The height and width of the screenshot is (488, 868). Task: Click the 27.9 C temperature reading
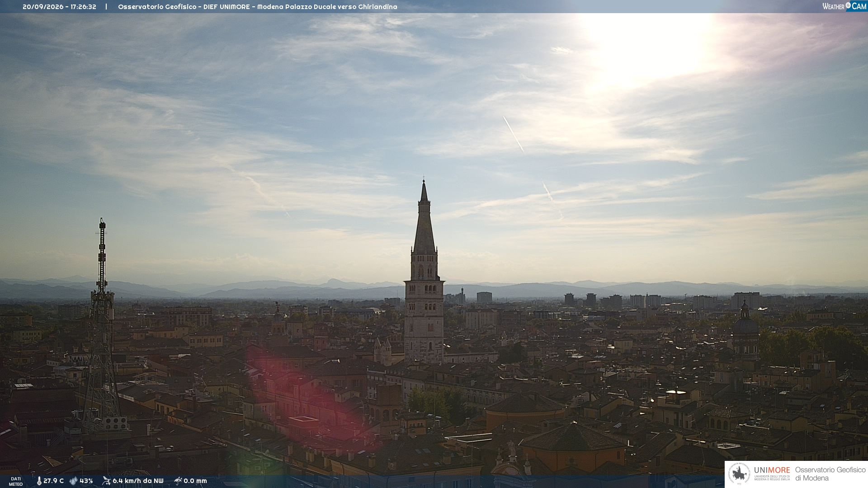[x=53, y=481]
